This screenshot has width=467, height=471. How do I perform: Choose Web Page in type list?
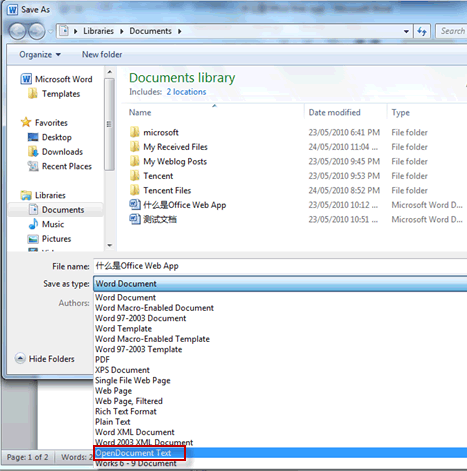pos(113,391)
